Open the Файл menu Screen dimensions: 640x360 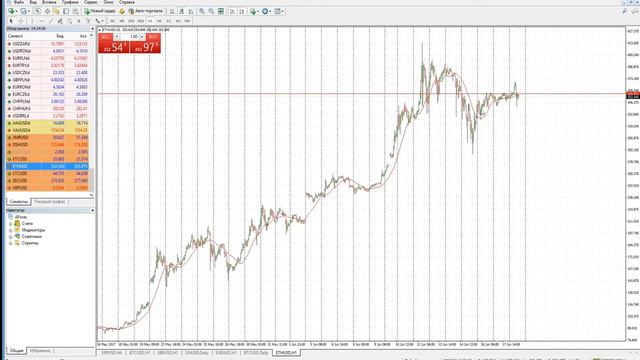(19, 2)
